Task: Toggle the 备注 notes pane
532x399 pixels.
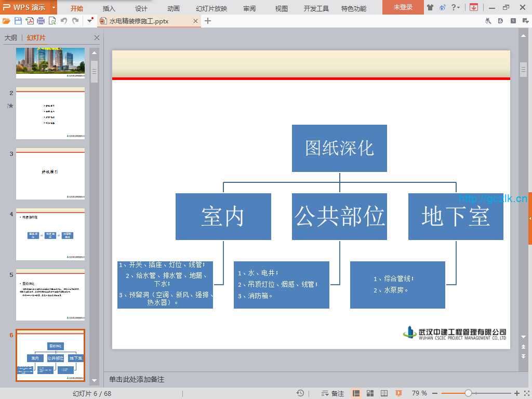Action: coord(332,393)
